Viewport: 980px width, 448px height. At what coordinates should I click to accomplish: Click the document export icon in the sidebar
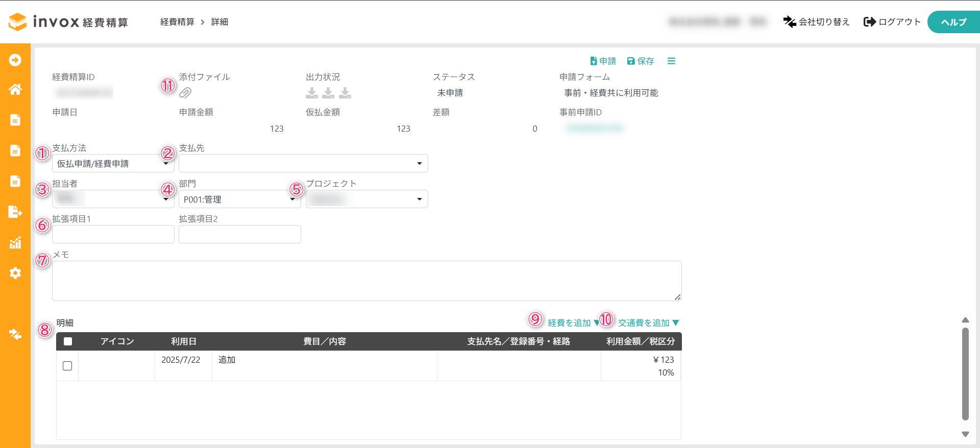(15, 212)
